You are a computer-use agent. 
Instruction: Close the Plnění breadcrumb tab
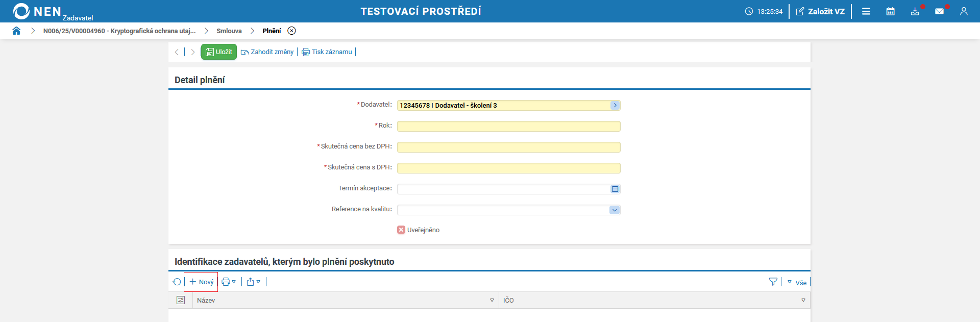291,31
